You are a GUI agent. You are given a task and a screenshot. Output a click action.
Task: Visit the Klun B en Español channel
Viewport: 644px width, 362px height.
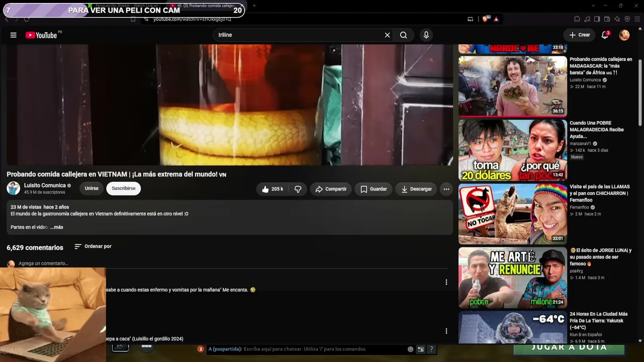click(x=586, y=335)
